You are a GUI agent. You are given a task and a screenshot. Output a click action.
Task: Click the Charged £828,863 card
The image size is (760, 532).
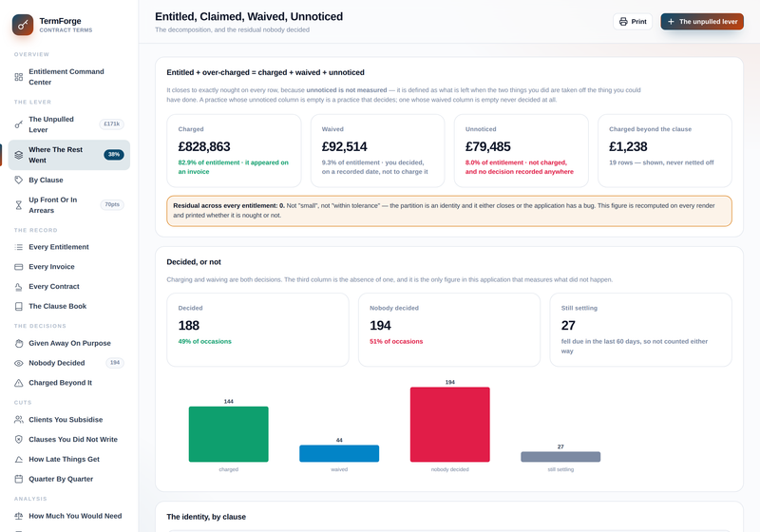coord(234,151)
